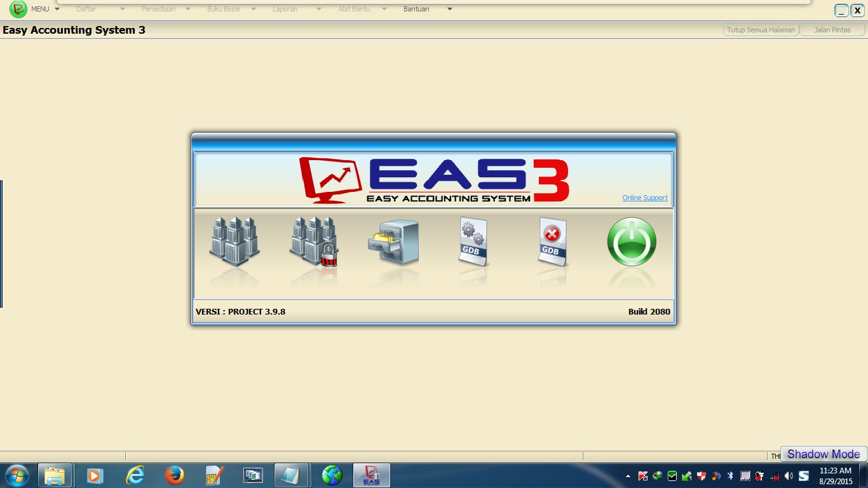Viewport: 868px width, 488px height.
Task: Expand the arrow next to Daftar
Action: click(x=123, y=9)
